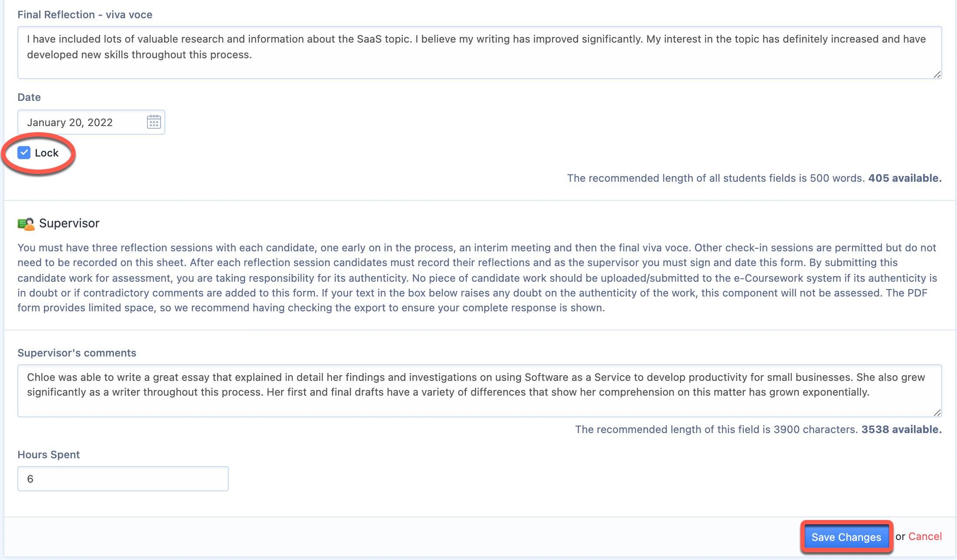
Task: Click the Supervisor section icon
Action: [26, 224]
